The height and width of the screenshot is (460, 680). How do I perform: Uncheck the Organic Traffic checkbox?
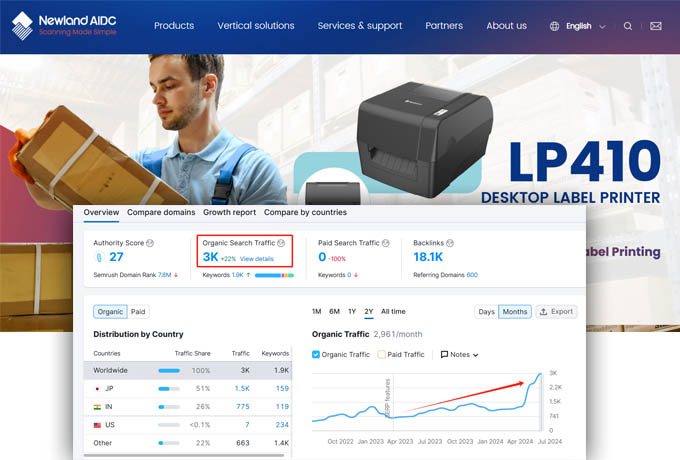coord(316,355)
